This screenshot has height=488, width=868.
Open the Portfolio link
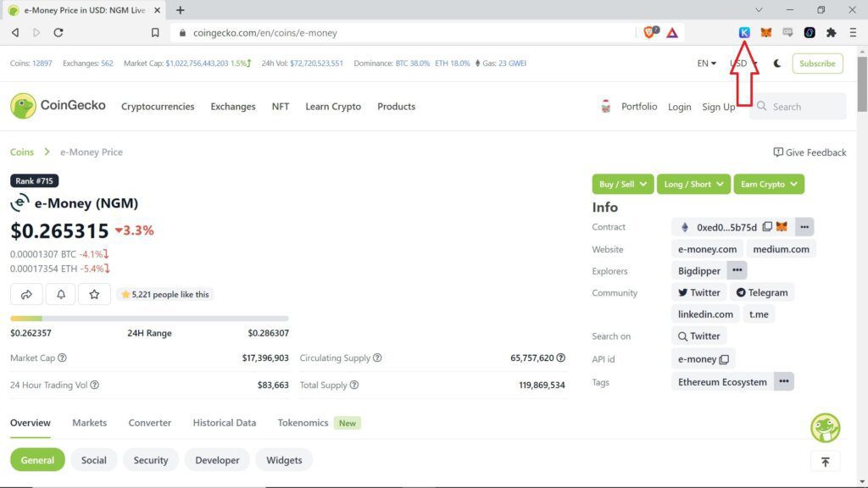639,106
